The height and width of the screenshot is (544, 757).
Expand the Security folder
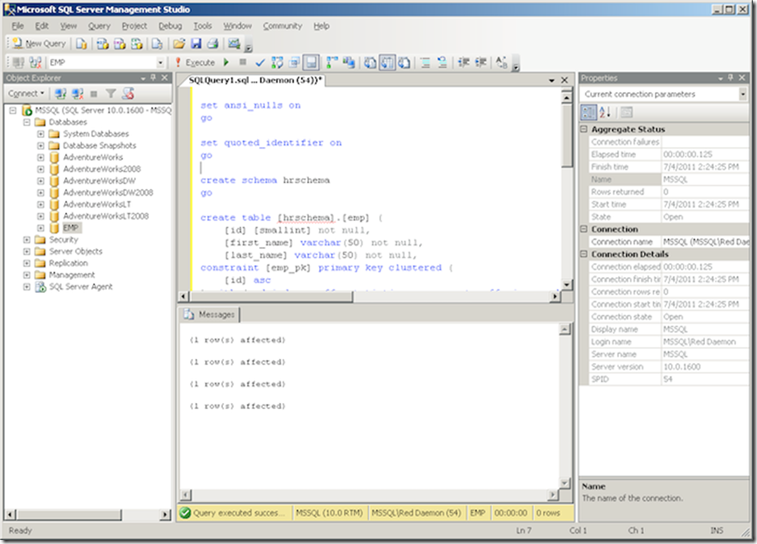point(27,239)
